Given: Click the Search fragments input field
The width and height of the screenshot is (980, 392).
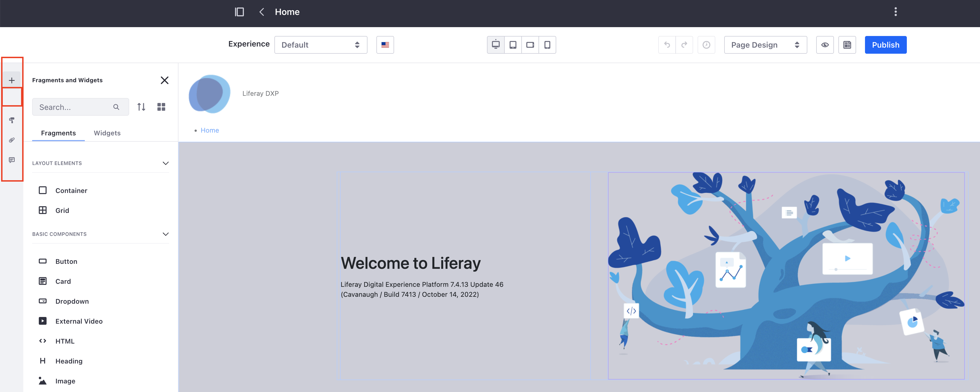Looking at the screenshot, I should click(x=80, y=107).
